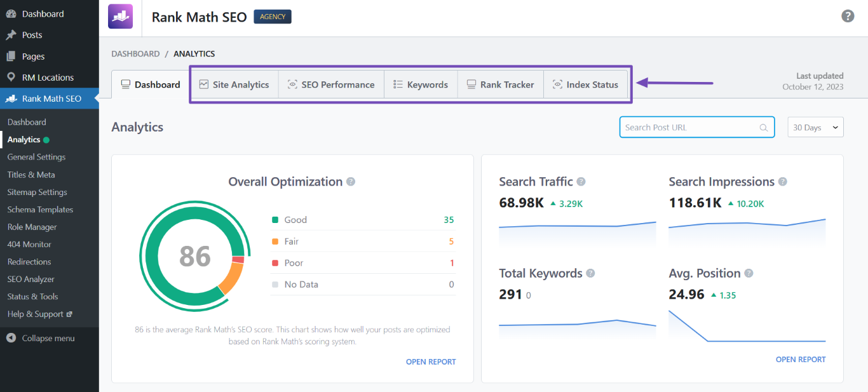
Task: Click the Rank Tracker monitor icon
Action: pyautogui.click(x=471, y=84)
